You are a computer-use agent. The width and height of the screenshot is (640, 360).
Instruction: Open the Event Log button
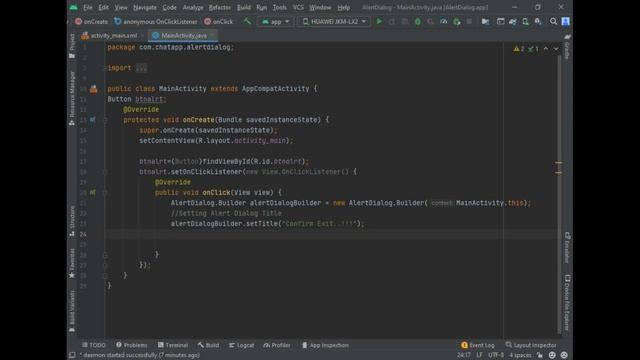click(478, 345)
